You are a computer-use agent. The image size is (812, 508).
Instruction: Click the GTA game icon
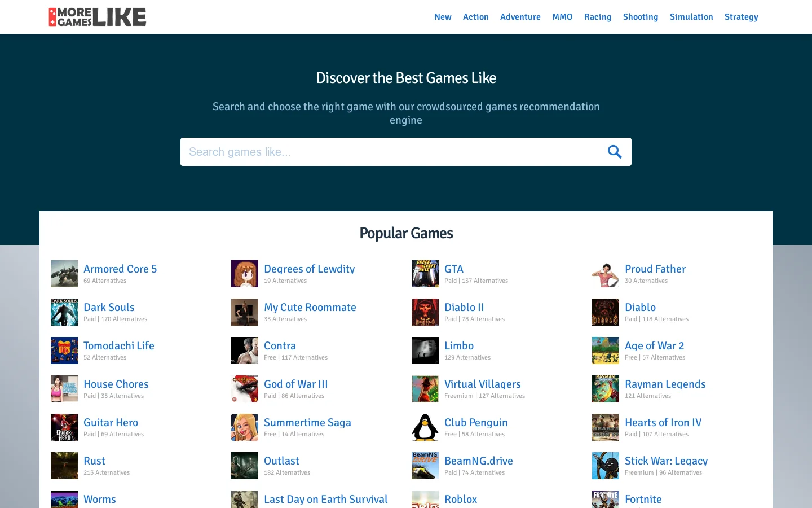coord(425,274)
